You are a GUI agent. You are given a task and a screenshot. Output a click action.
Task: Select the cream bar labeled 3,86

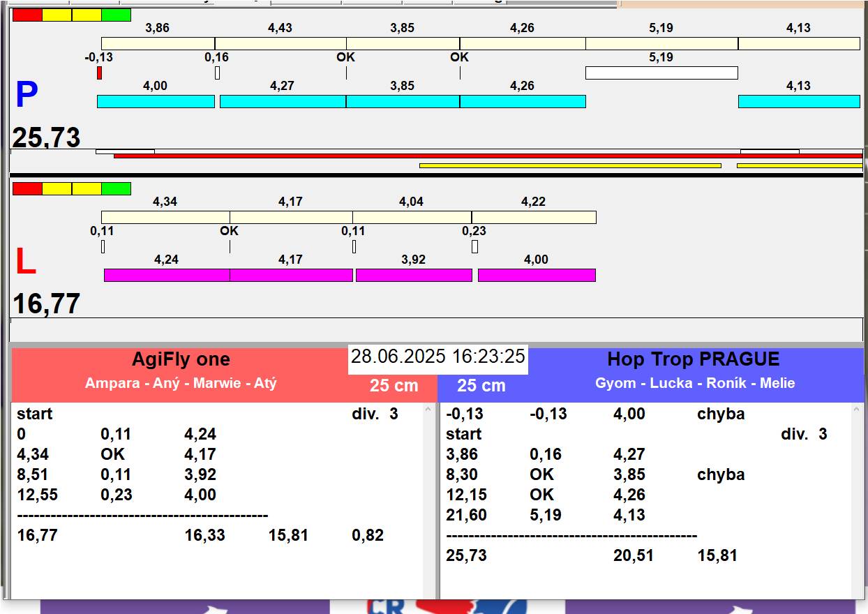tap(158, 43)
